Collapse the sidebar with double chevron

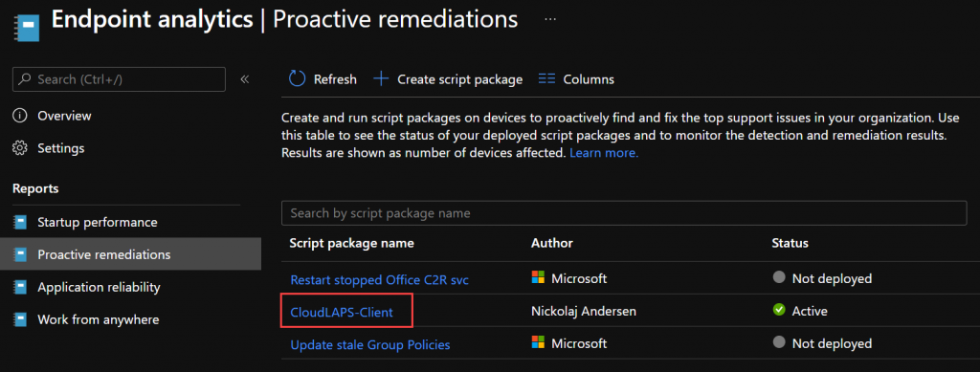[245, 79]
